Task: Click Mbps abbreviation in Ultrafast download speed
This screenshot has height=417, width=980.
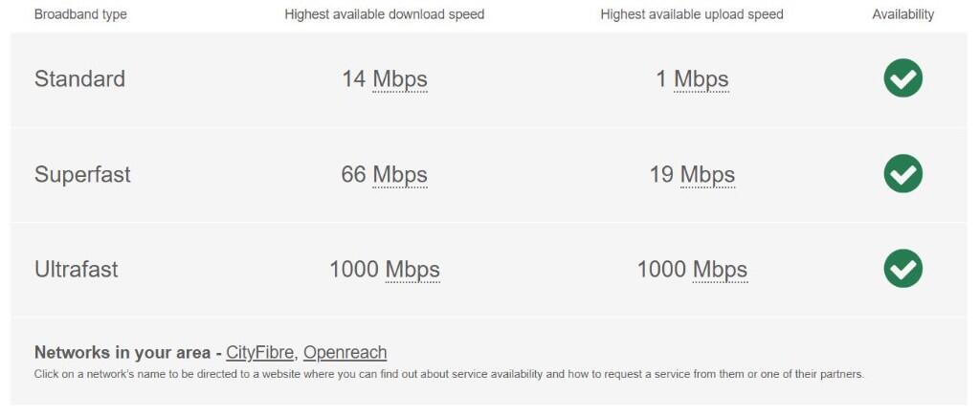Action: click(x=412, y=270)
